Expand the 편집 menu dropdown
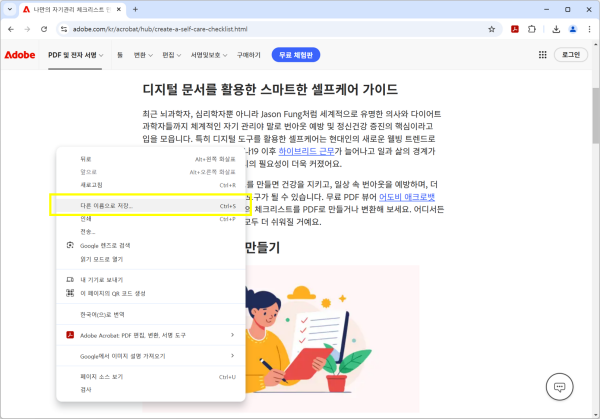Screen dimensions: 600x419 pyautogui.click(x=171, y=55)
